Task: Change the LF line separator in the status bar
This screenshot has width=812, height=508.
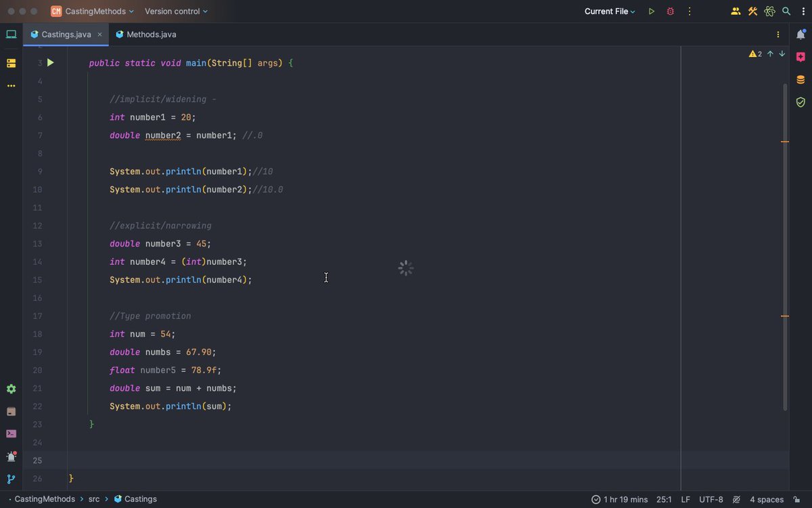Action: coord(685,499)
